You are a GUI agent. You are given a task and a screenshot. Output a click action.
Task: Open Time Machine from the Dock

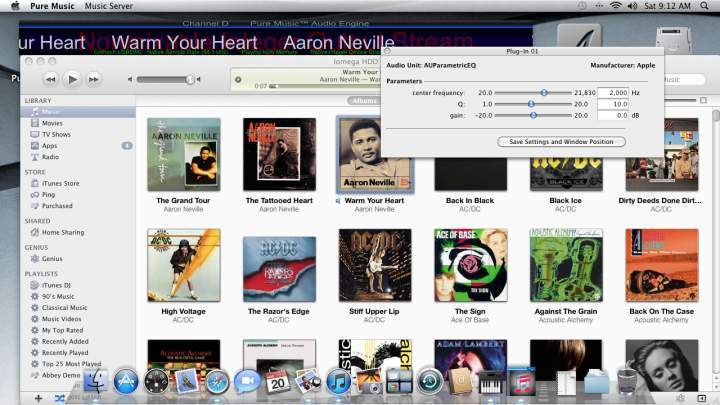click(430, 382)
